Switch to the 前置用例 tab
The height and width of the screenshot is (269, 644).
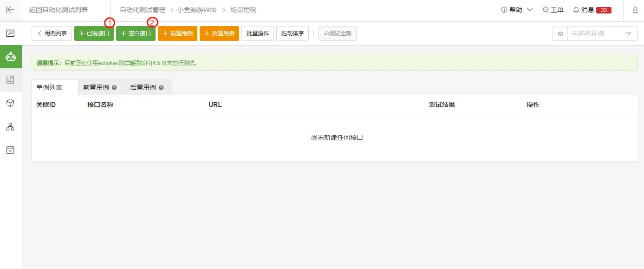coord(101,87)
